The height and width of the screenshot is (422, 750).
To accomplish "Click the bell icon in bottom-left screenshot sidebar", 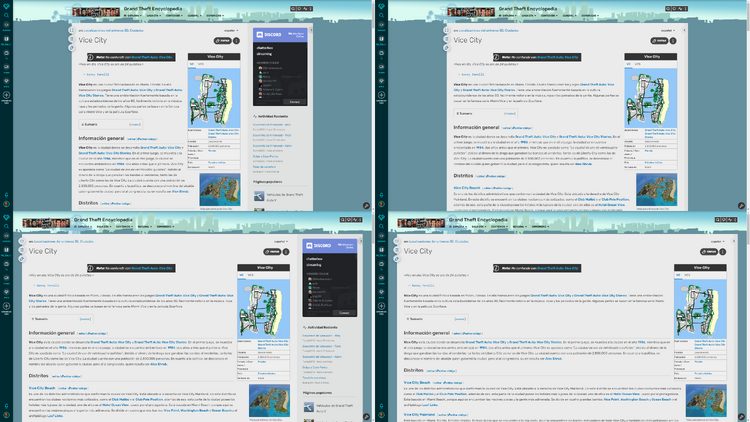I will pos(6,406).
